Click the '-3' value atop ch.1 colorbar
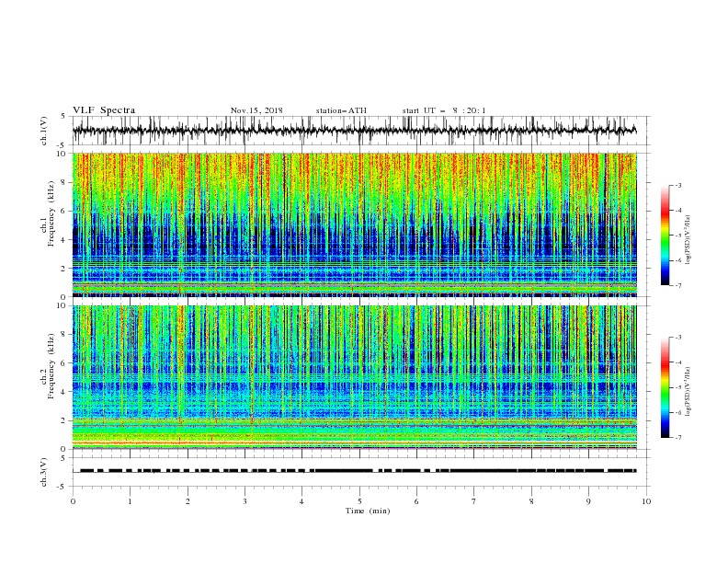Screen dimensions: 728x563 (677, 185)
